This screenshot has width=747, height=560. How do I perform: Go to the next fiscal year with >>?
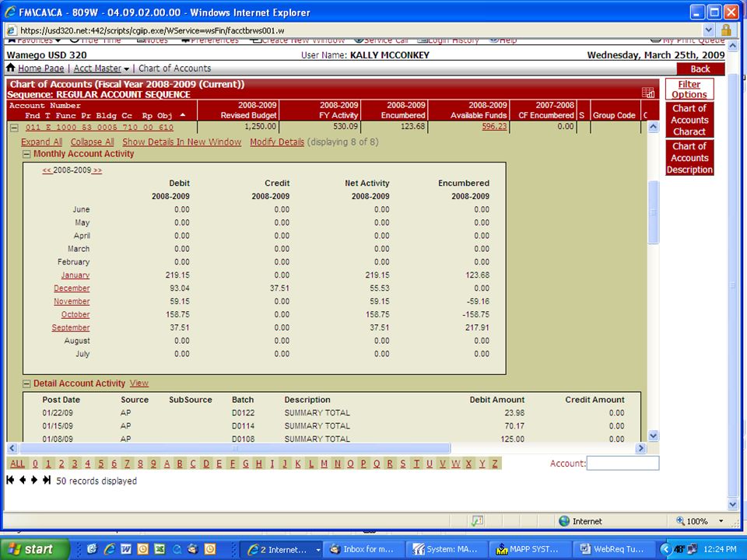97,170
